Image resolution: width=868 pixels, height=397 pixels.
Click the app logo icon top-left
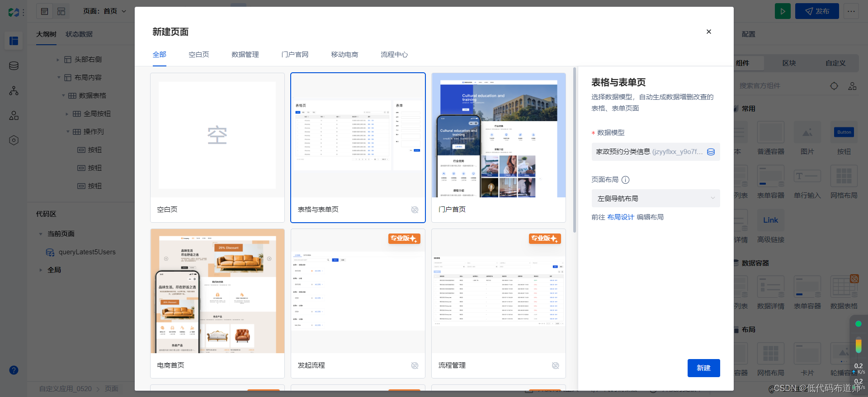click(14, 12)
